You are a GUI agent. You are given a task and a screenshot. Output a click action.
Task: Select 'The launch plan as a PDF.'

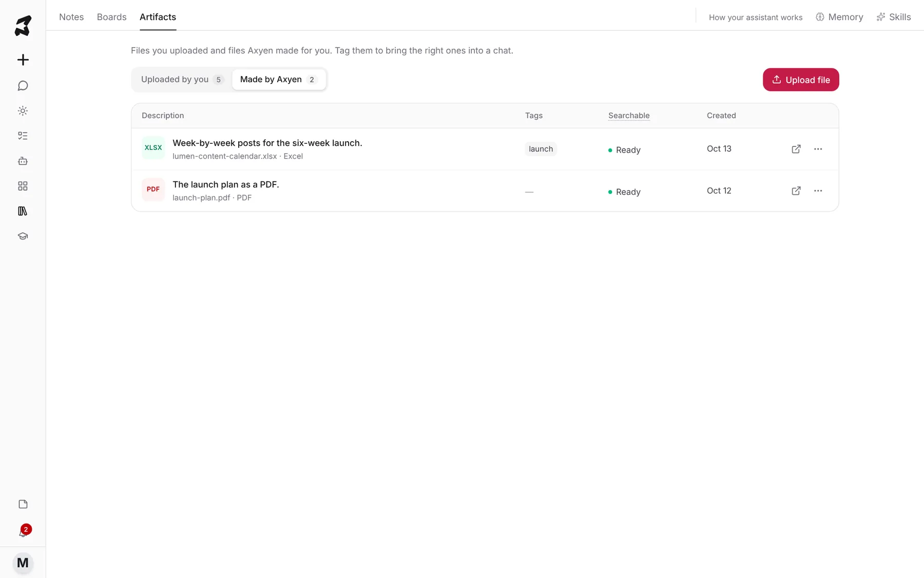tap(226, 184)
